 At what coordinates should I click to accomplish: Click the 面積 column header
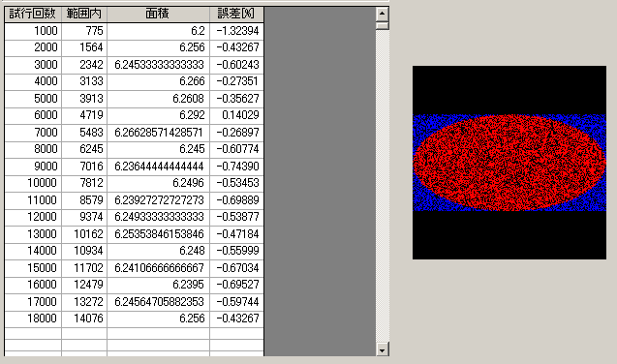[x=158, y=15]
